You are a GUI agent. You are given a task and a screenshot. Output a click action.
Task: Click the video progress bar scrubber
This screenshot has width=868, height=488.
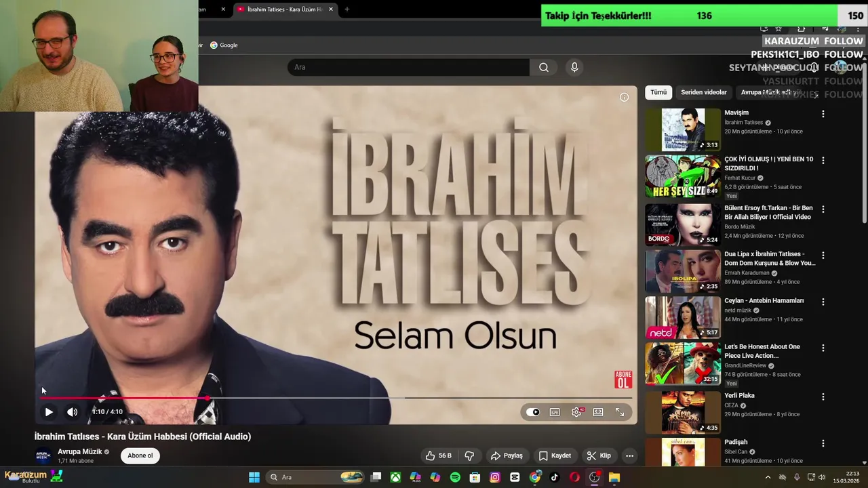coord(207,399)
